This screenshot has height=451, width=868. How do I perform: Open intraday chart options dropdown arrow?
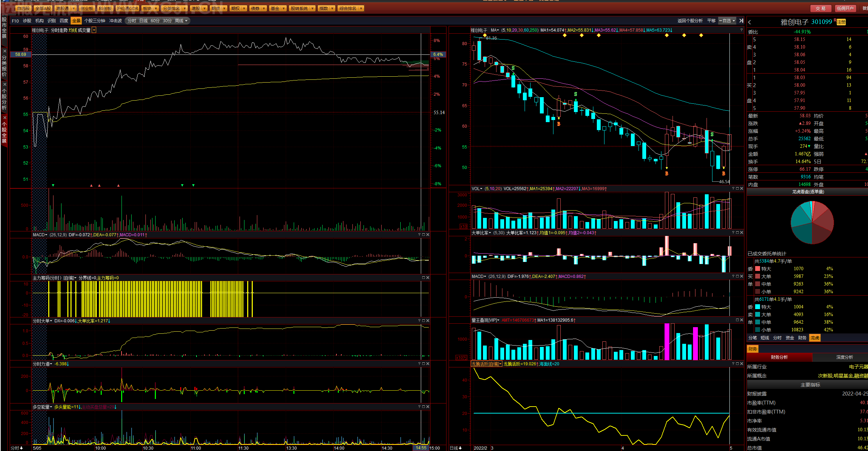94,31
